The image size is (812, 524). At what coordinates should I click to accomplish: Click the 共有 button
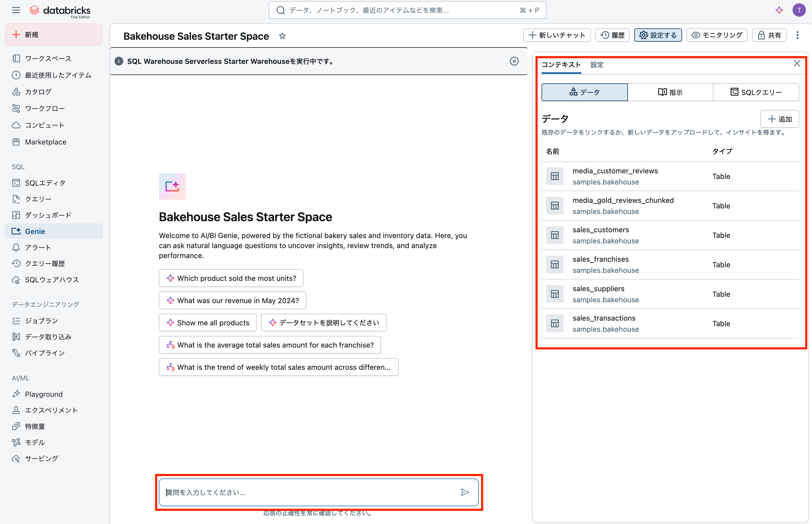coord(769,35)
